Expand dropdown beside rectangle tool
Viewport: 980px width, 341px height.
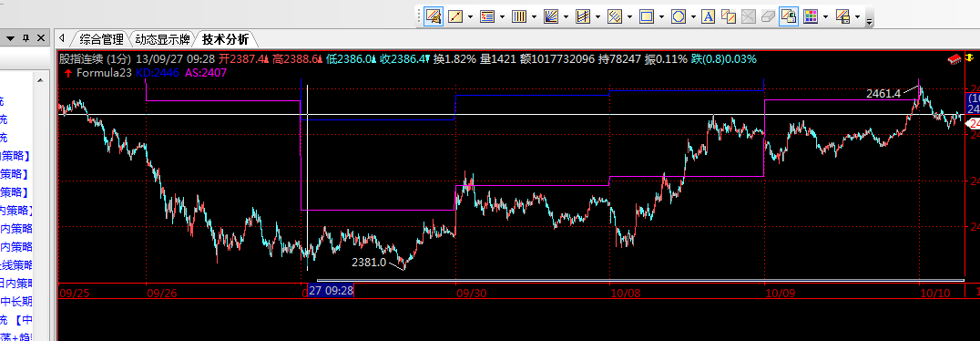tap(661, 17)
